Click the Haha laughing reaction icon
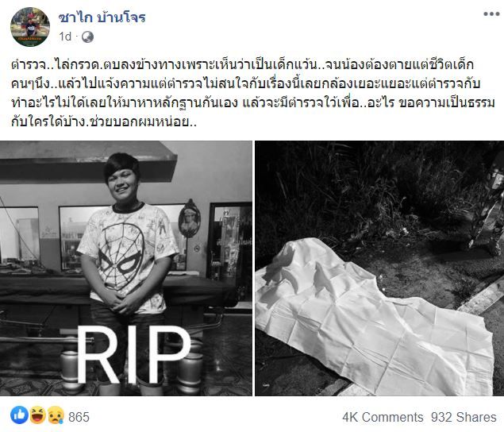The image size is (504, 432). click(38, 415)
